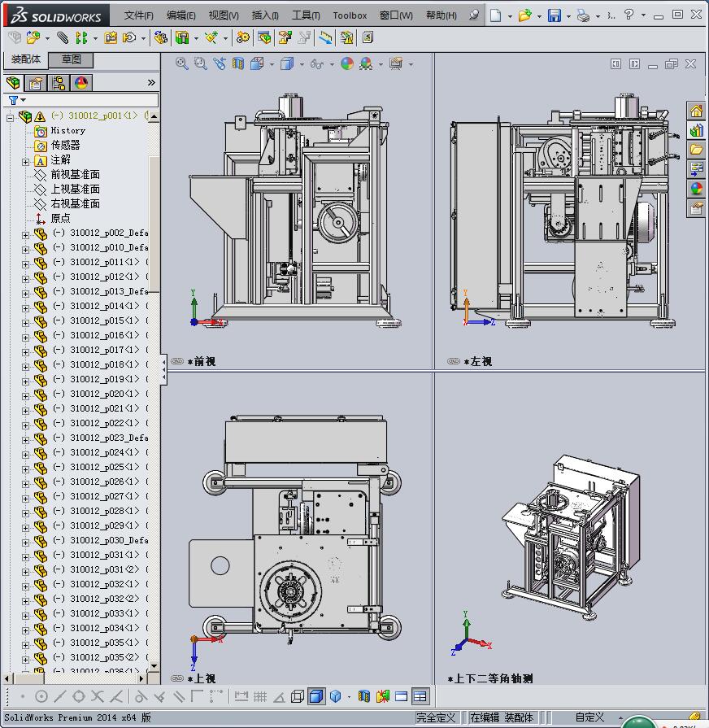This screenshot has height=728, width=709.
Task: Open the 工具(T) menu
Action: [x=306, y=15]
